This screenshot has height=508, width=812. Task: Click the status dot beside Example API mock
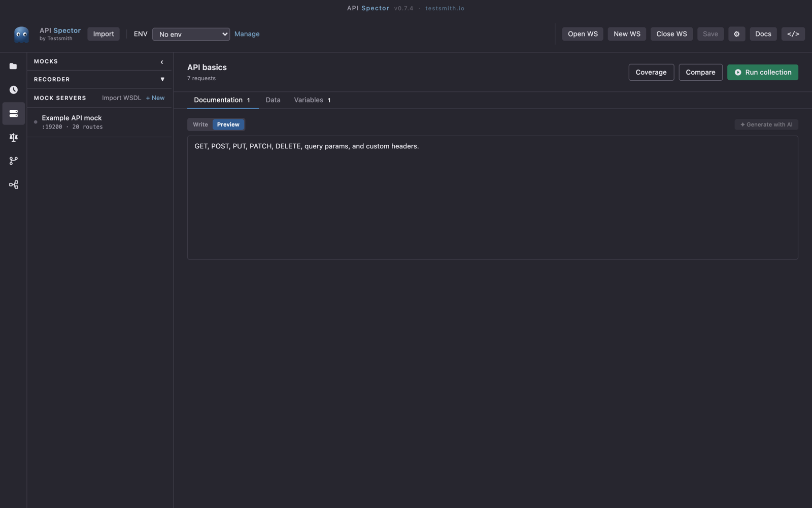tap(36, 122)
